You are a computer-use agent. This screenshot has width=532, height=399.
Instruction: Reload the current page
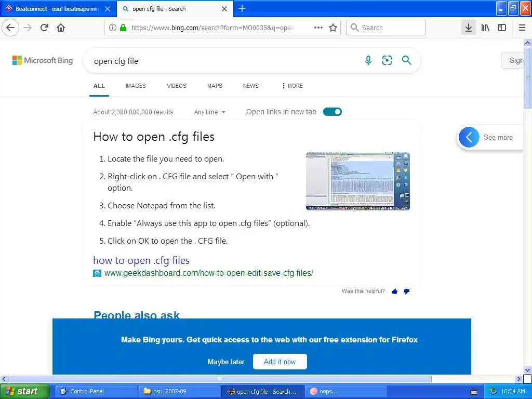(44, 28)
